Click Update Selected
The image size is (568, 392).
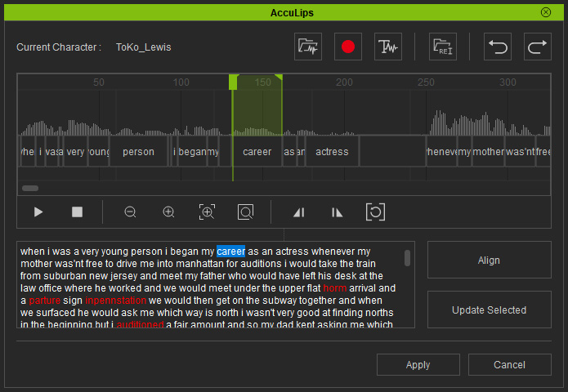pos(489,310)
